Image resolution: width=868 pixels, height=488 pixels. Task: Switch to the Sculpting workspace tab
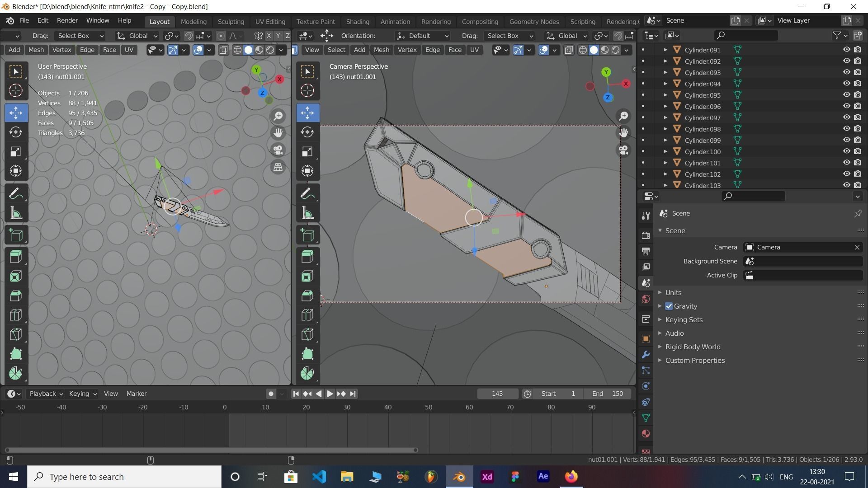(x=231, y=21)
